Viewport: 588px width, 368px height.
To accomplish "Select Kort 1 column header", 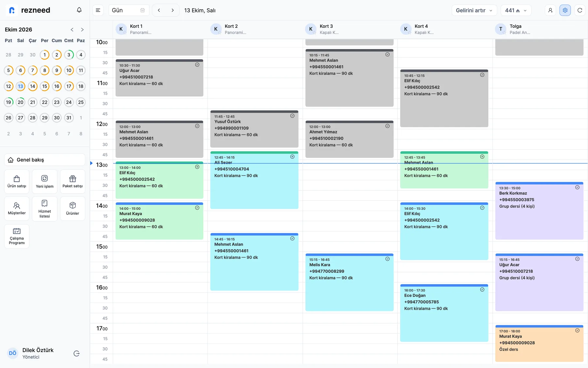I will coord(160,29).
